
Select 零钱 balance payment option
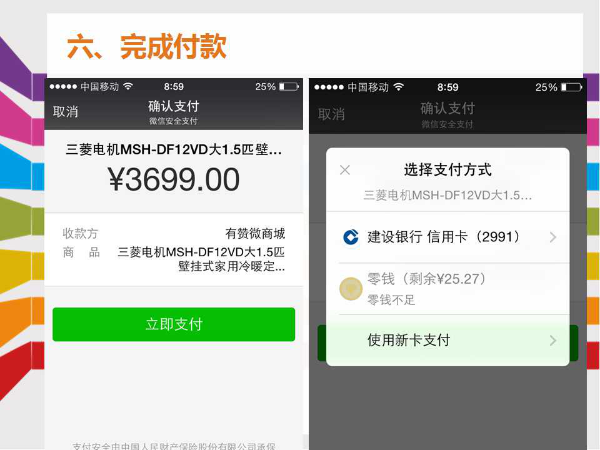point(448,289)
